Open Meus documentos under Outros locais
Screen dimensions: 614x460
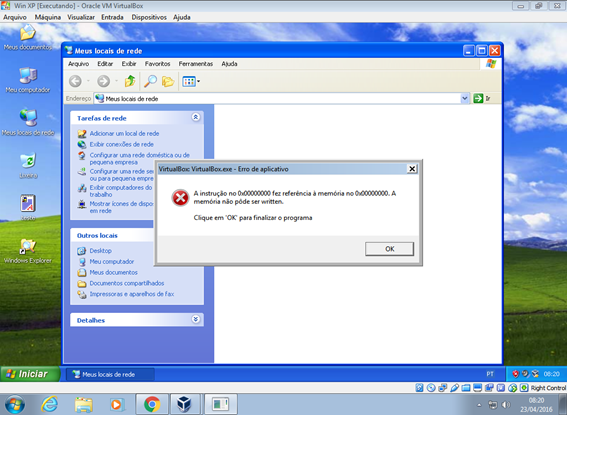tap(114, 272)
